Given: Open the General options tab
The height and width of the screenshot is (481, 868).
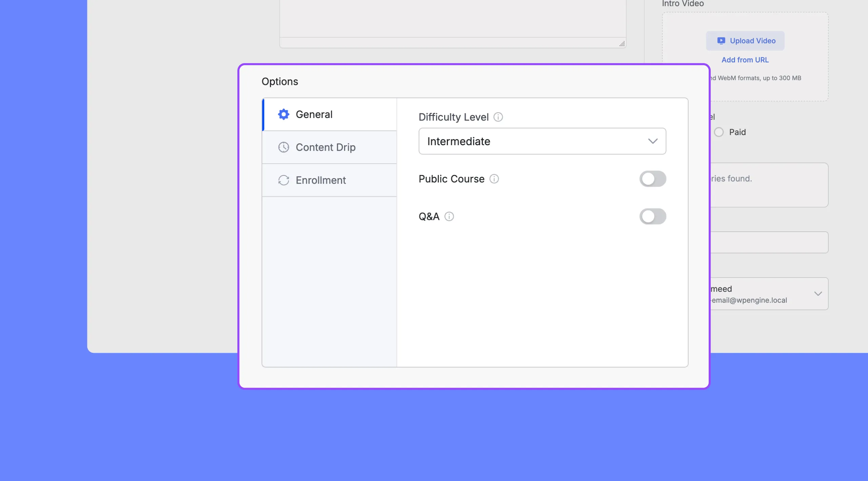Looking at the screenshot, I should pyautogui.click(x=330, y=114).
